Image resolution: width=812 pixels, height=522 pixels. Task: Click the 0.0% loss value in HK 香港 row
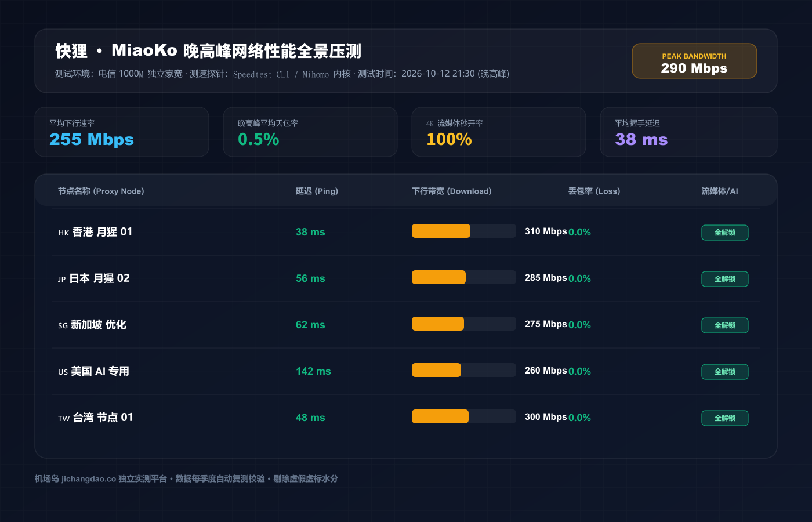[579, 232]
